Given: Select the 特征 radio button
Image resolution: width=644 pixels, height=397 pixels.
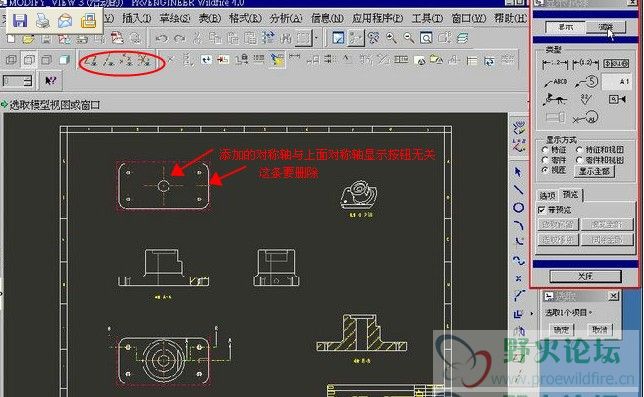Looking at the screenshot, I should point(545,150).
